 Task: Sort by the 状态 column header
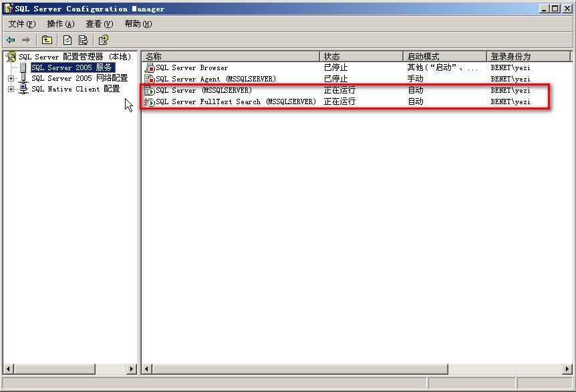(362, 57)
